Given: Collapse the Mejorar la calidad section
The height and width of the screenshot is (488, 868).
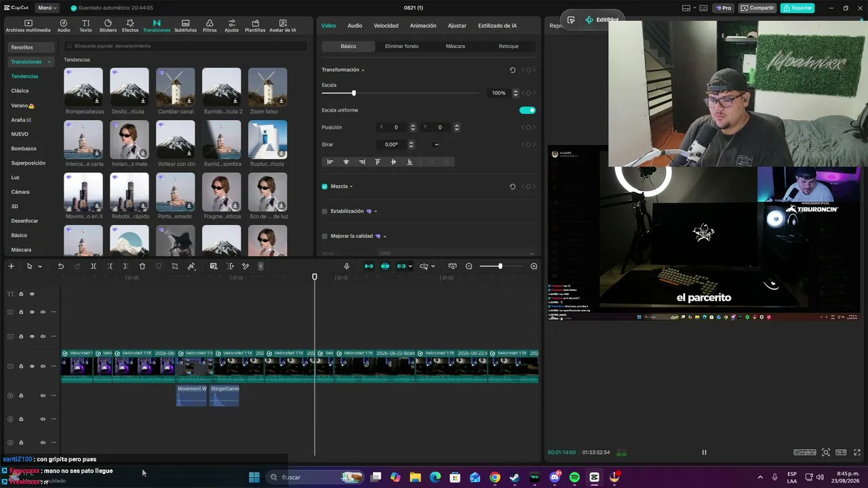Looking at the screenshot, I should pyautogui.click(x=384, y=236).
